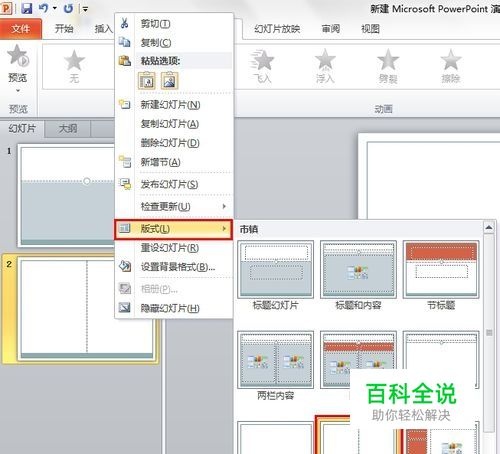Pick the 两栏内容 layout
The image size is (500, 454).
(x=275, y=366)
